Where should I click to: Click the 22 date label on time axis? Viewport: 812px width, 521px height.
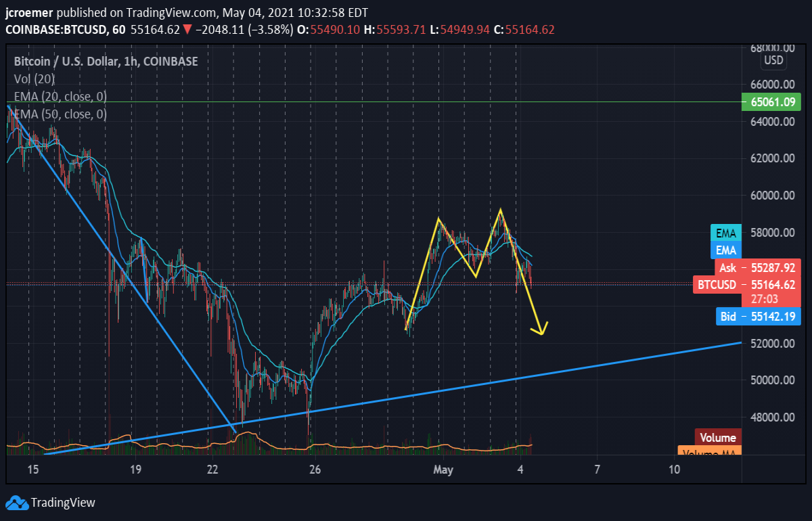(x=212, y=470)
